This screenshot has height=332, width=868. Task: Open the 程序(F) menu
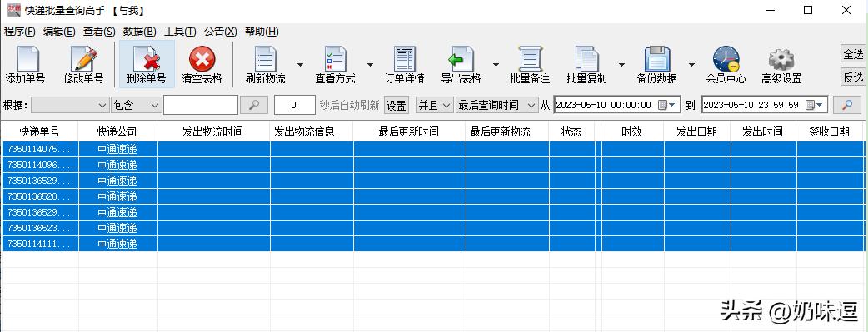tap(19, 32)
